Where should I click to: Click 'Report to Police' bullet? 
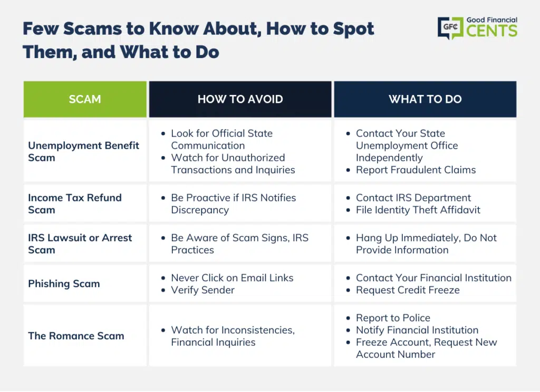click(x=392, y=318)
